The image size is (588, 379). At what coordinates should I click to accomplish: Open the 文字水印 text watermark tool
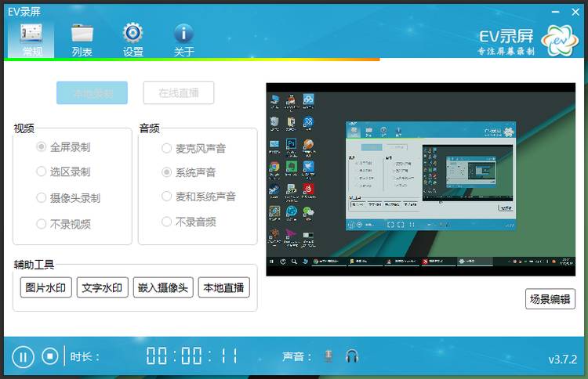(x=103, y=287)
